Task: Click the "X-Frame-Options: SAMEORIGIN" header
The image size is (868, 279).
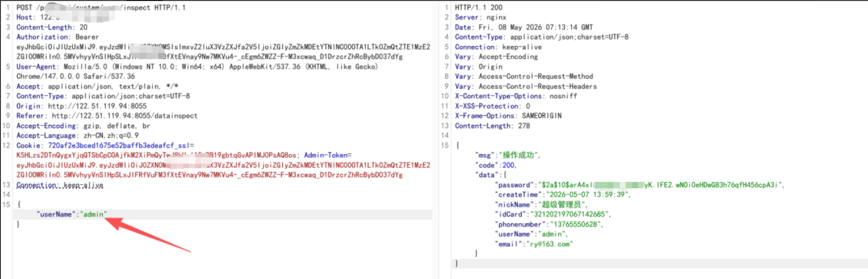Action: [x=508, y=116]
